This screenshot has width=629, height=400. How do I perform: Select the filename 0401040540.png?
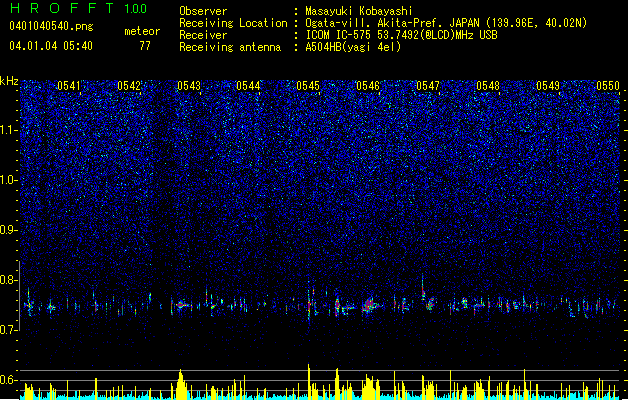coord(51,26)
